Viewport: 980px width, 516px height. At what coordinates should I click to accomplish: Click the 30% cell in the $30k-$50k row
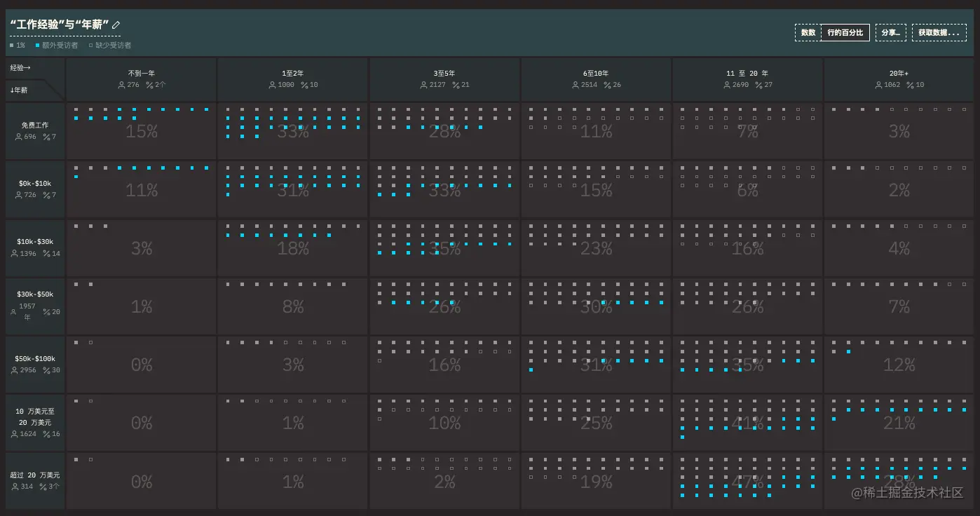(x=596, y=306)
